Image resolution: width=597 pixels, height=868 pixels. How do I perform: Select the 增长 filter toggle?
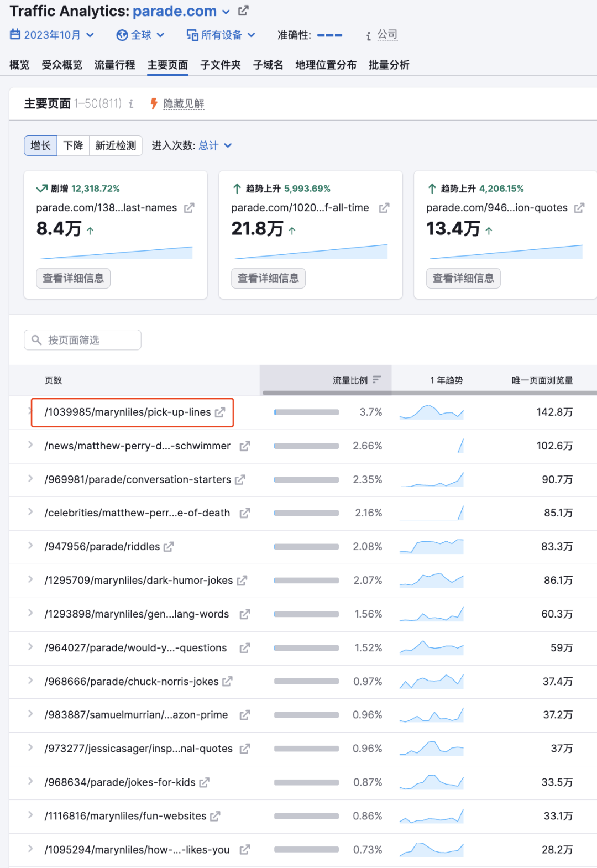click(40, 145)
